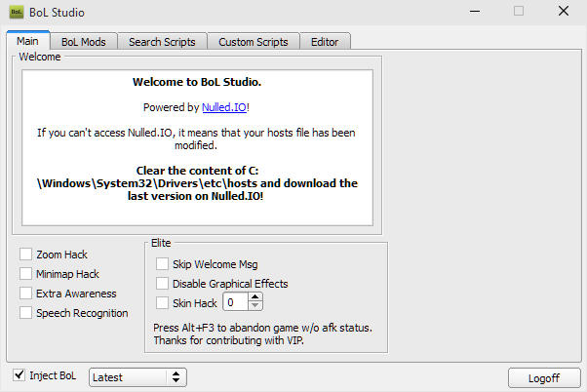This screenshot has width=587, height=392.
Task: Tick the Skin Hack checkbox
Action: 162,302
